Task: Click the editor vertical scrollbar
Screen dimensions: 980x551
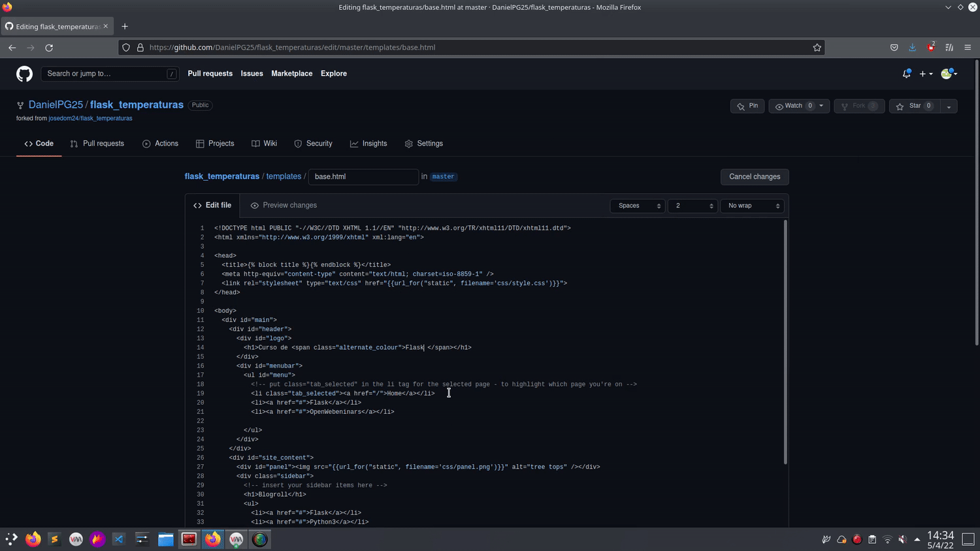Action: pos(785,342)
